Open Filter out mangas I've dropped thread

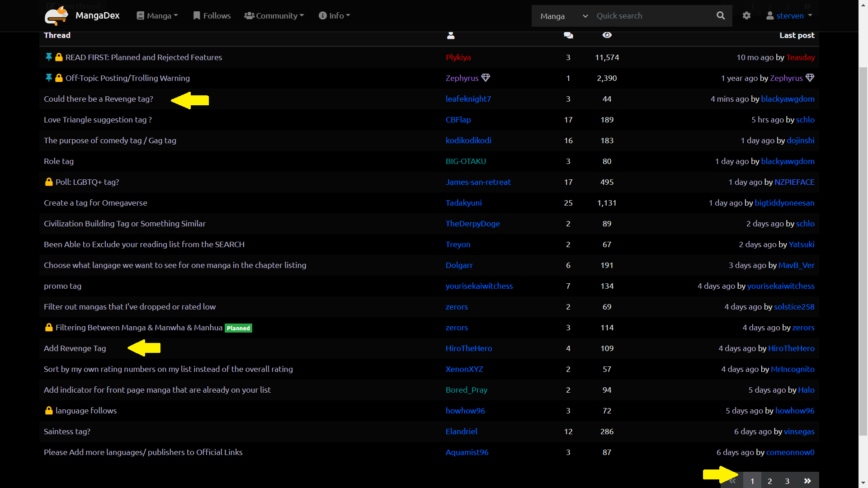click(130, 307)
